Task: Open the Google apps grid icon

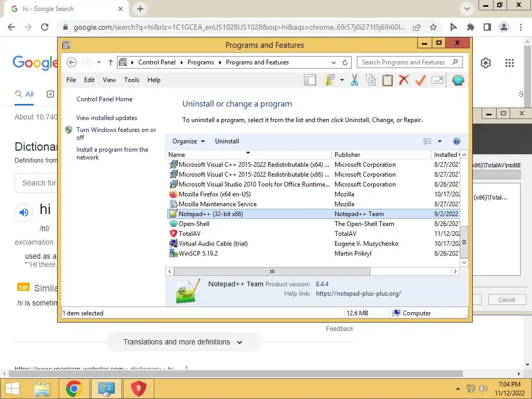Action: click(x=510, y=63)
